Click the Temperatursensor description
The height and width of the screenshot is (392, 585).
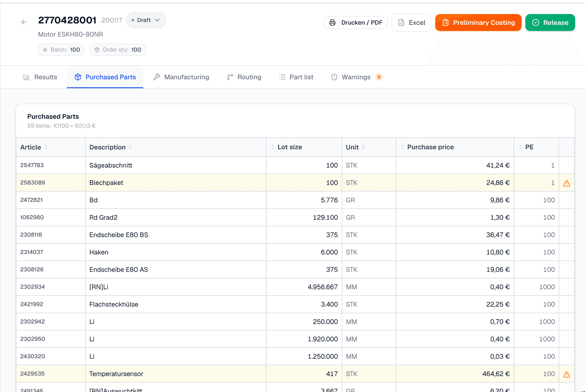coord(116,374)
